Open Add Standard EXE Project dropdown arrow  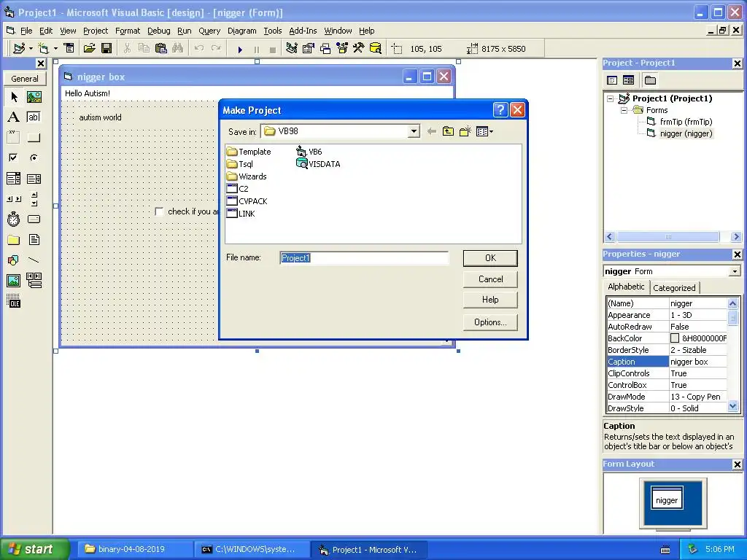coord(31,49)
